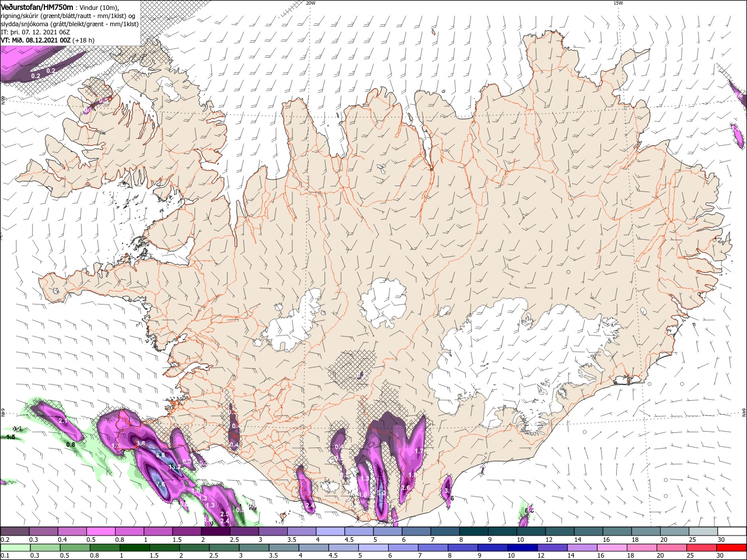
Task: Click the 3.8 precipitation value near Reykjanes
Action: [141, 443]
